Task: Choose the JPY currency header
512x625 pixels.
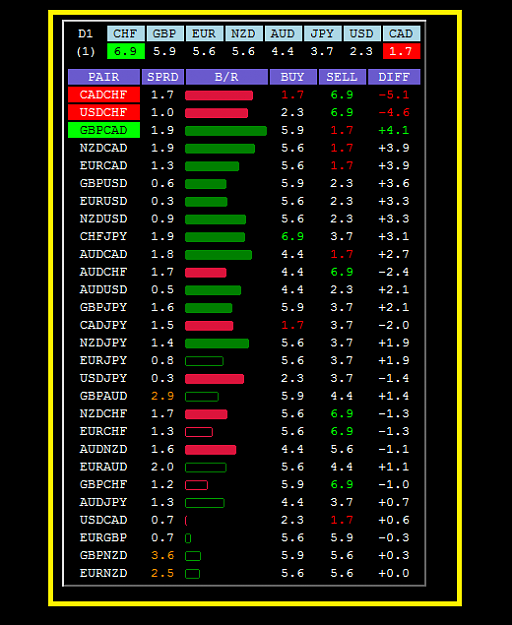Action: (x=322, y=33)
